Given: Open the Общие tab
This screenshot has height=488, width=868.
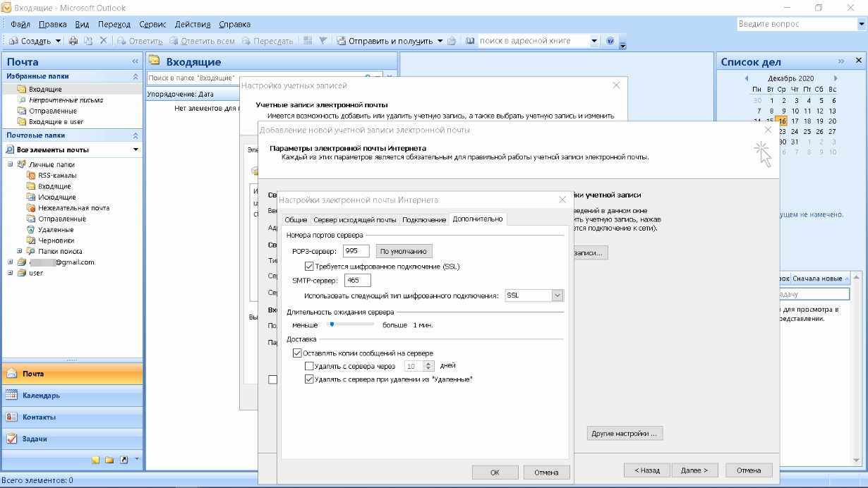Looking at the screenshot, I should [x=296, y=220].
